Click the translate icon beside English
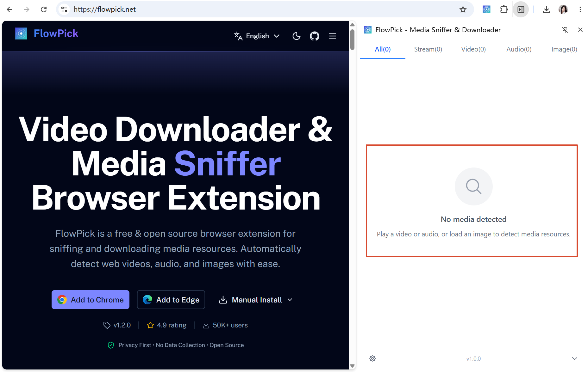Screen dimensions: 588x372 pos(238,36)
